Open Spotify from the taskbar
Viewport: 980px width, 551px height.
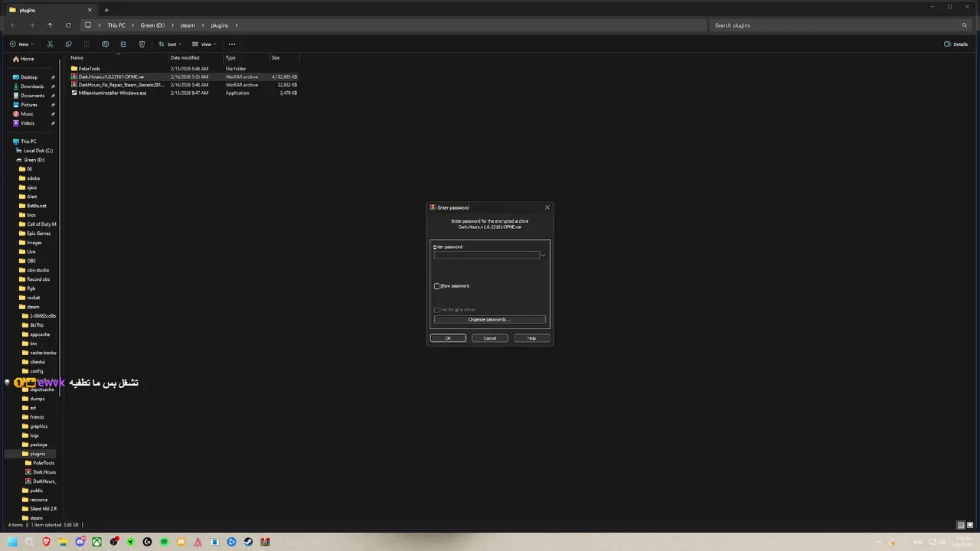164,542
